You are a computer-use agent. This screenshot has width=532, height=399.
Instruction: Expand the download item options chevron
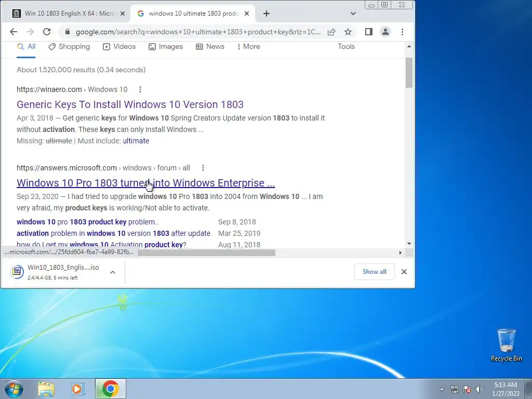pyautogui.click(x=113, y=272)
